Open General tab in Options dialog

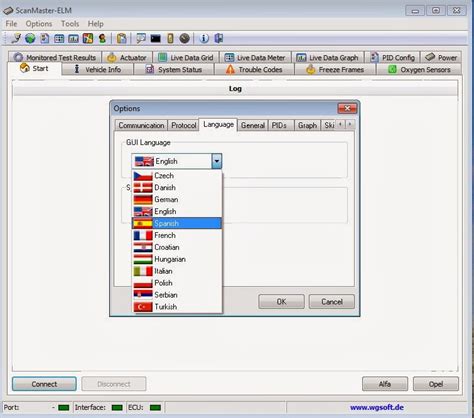point(253,125)
